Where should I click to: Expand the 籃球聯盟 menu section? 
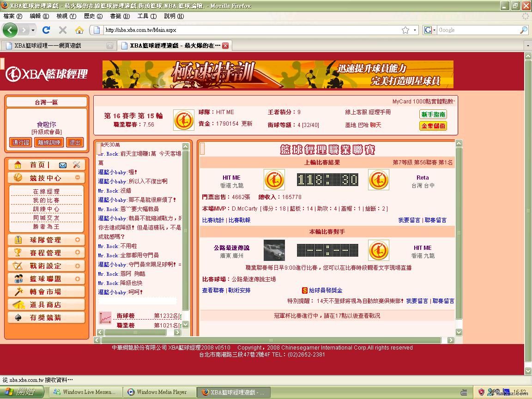click(78, 278)
